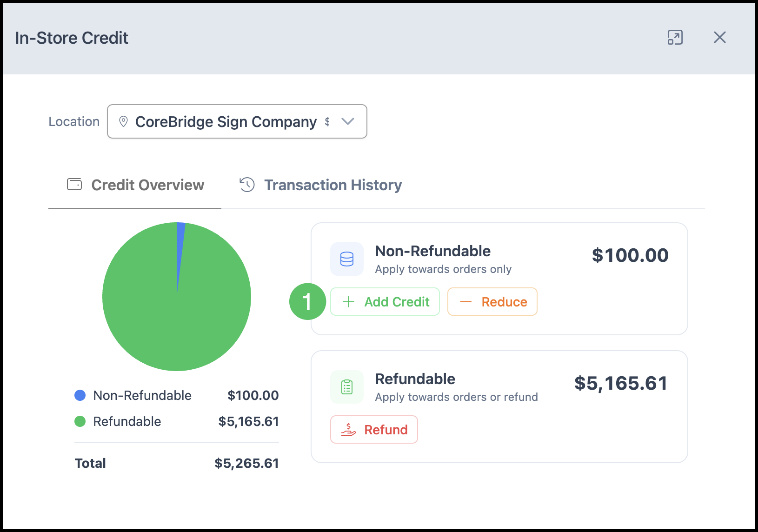The height and width of the screenshot is (532, 758).
Task: Click the wallet icon beside Credit Overview
Action: coord(74,185)
